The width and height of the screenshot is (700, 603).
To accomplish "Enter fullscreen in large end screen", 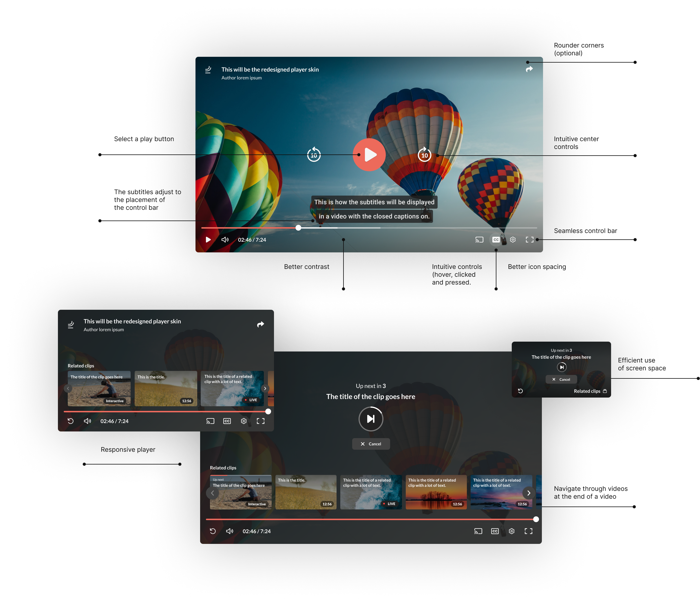I will [528, 531].
